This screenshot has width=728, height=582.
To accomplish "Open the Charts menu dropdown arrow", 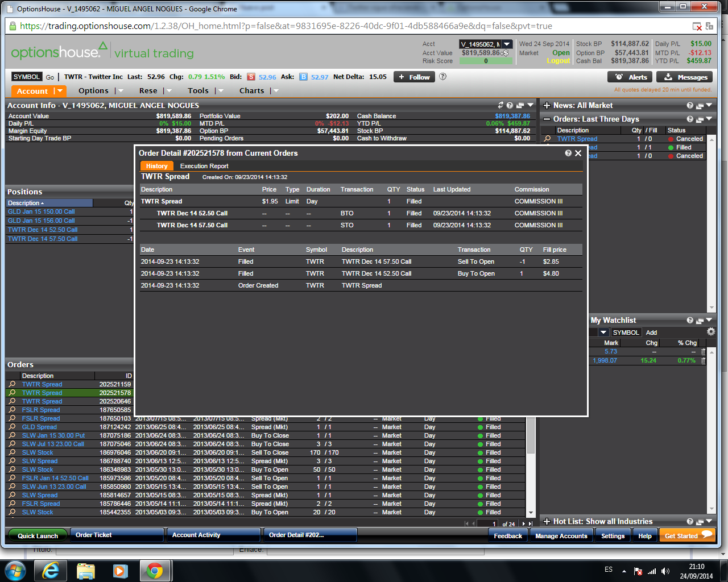I will 275,91.
